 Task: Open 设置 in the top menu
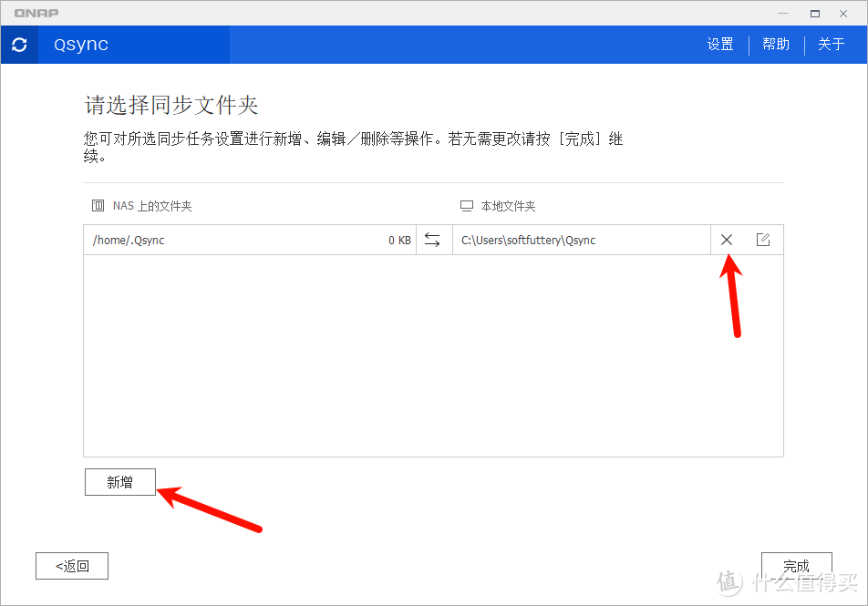click(719, 44)
